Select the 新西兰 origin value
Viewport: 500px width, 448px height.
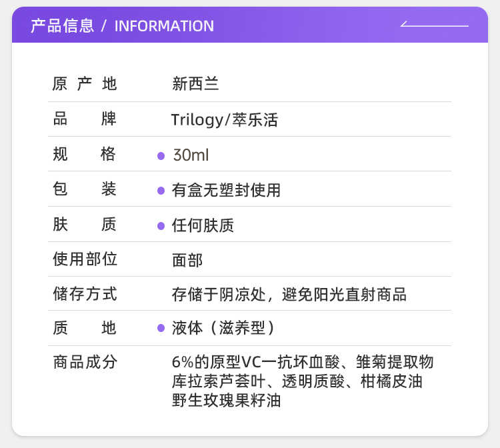click(x=195, y=84)
